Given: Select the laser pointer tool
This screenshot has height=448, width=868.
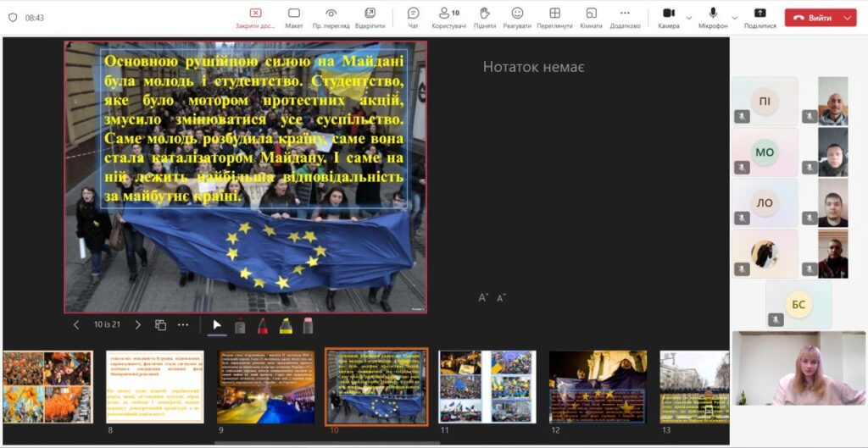Looking at the screenshot, I should [x=240, y=325].
